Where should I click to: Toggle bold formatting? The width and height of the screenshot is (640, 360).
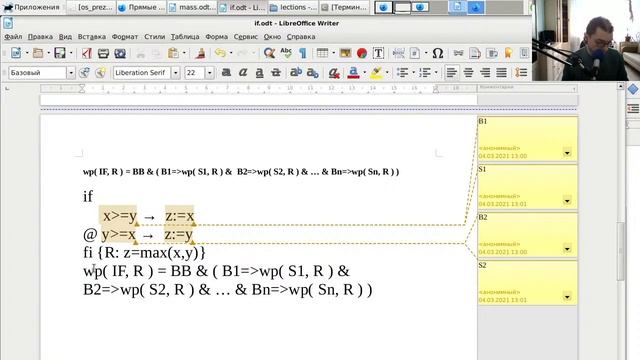point(226,73)
